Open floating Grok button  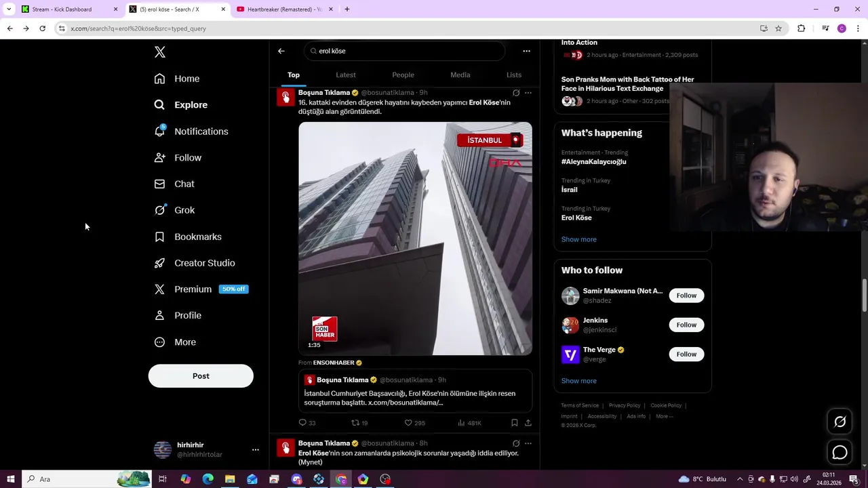(x=840, y=422)
